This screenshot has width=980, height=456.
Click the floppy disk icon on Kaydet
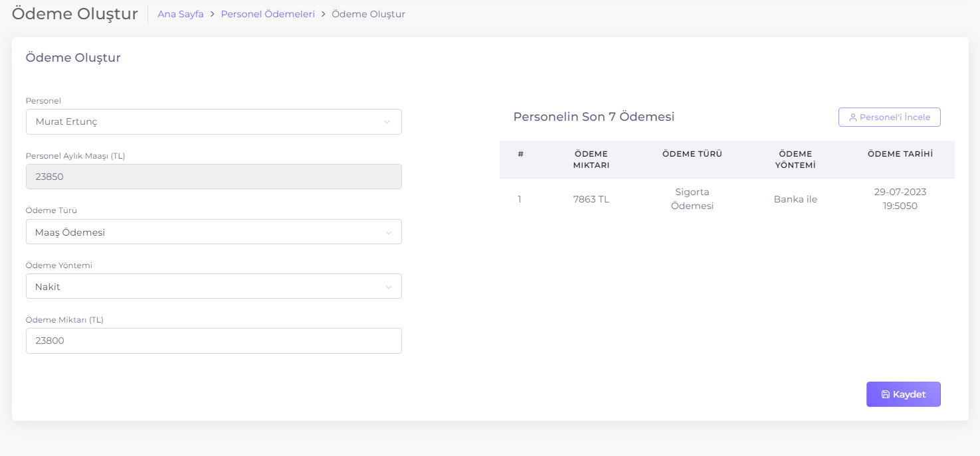(x=885, y=394)
